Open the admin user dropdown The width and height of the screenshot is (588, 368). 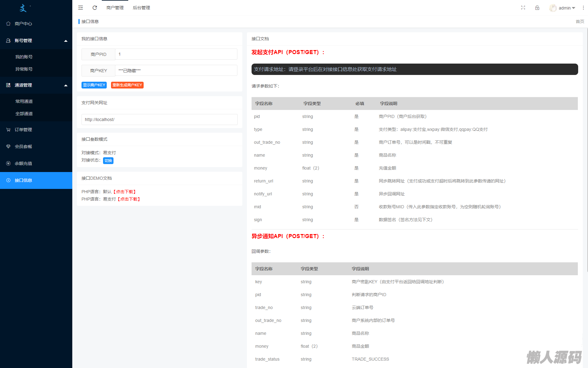(x=566, y=8)
